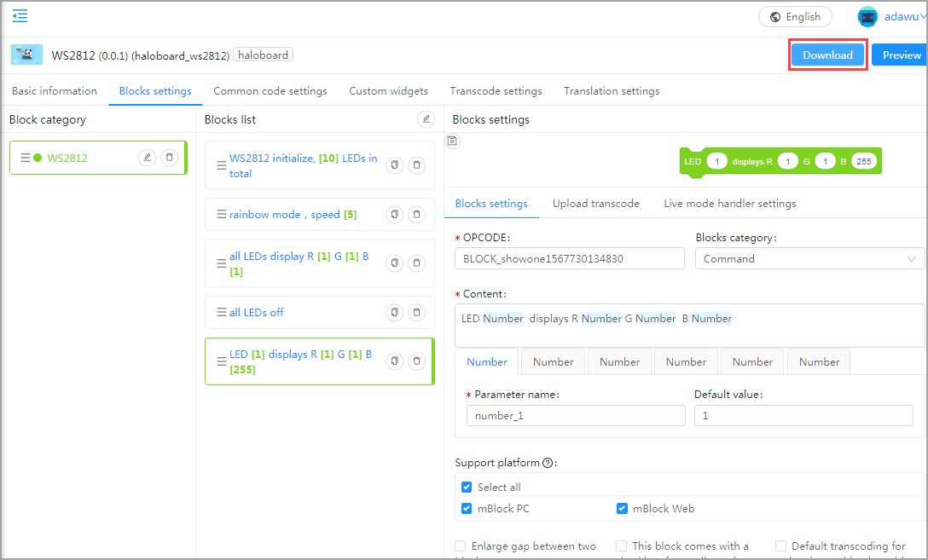
Task: Click the Preview button
Action: pyautogui.click(x=901, y=55)
